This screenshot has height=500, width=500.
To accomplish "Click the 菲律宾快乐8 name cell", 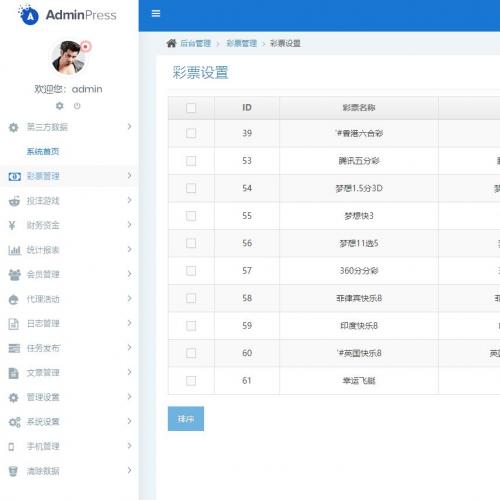I will click(359, 298).
